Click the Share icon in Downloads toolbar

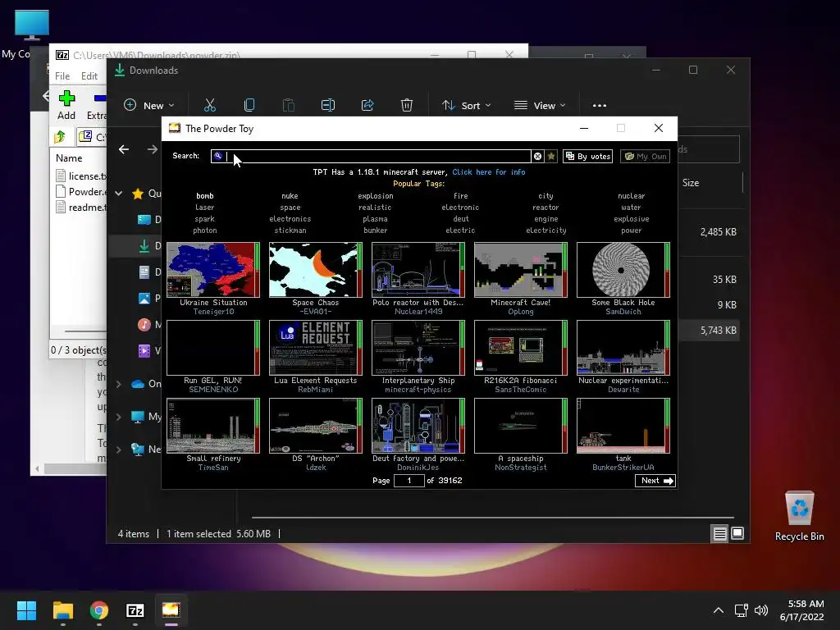coord(367,106)
